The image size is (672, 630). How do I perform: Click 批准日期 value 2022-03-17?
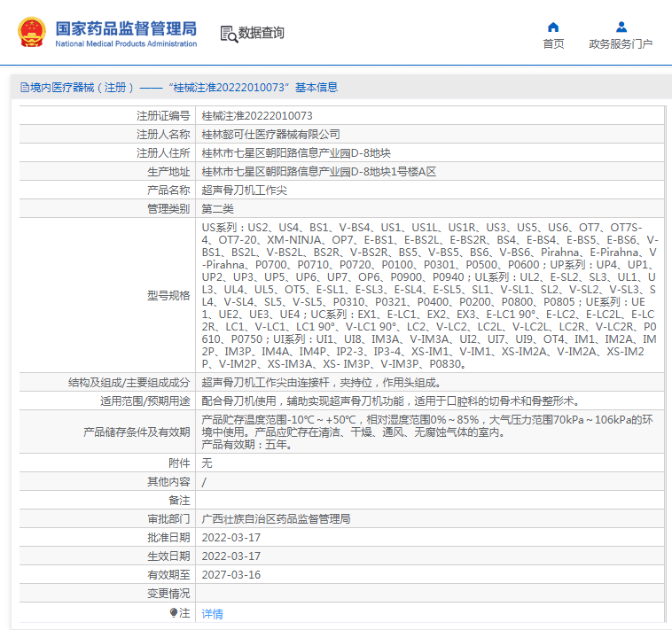tap(231, 538)
